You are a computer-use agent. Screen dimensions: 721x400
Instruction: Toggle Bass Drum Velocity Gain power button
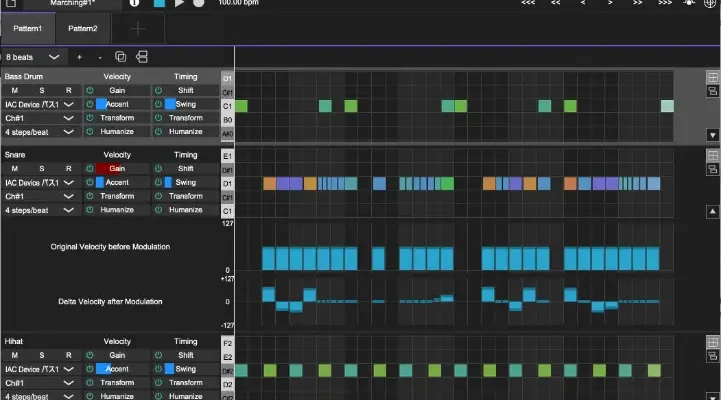pos(89,90)
